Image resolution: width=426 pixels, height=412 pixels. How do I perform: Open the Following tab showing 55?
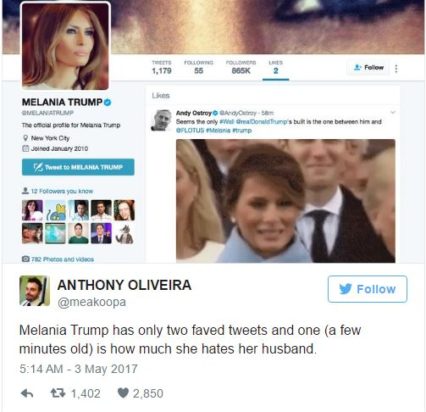click(x=199, y=67)
